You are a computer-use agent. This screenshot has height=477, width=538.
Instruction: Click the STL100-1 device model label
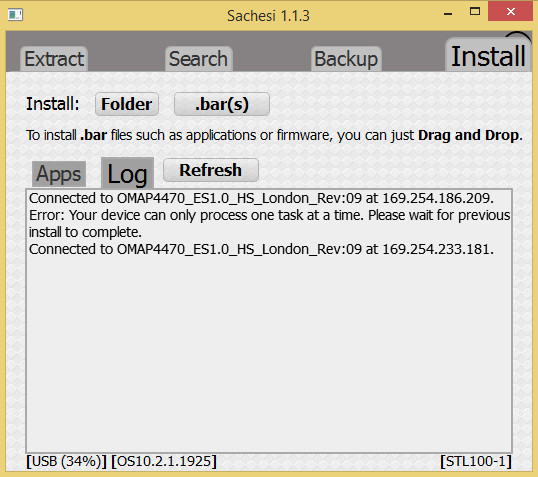pos(476,461)
